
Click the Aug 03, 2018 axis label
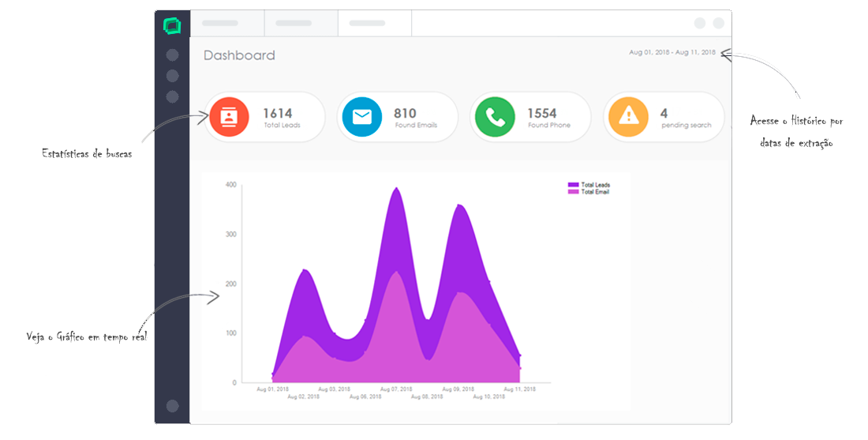tap(334, 389)
